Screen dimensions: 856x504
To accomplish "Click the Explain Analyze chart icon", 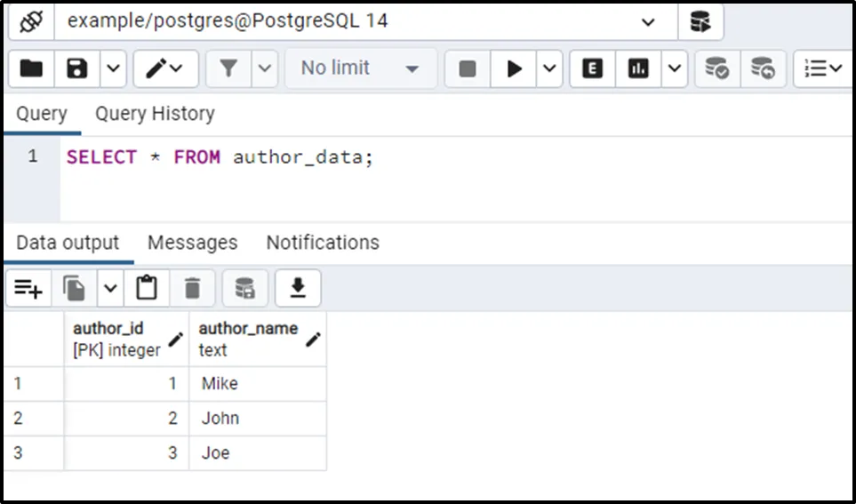I will click(638, 68).
